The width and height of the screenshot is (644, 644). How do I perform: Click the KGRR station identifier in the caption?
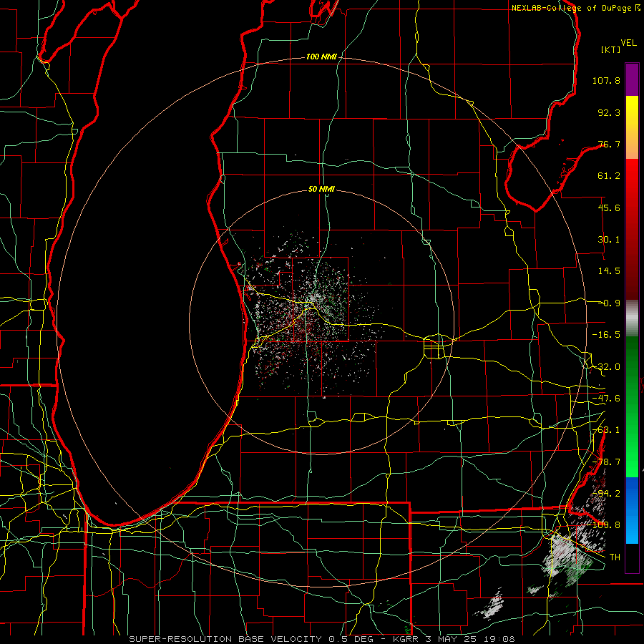[x=407, y=639]
